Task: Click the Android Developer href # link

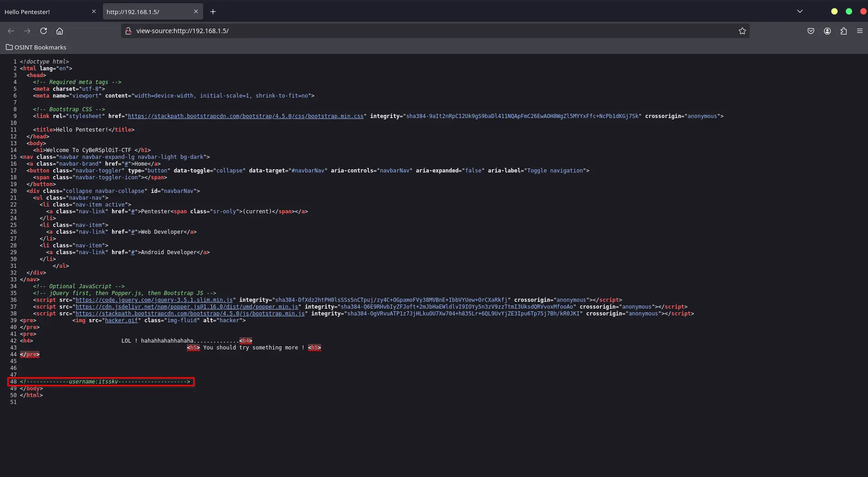Action: (133, 252)
